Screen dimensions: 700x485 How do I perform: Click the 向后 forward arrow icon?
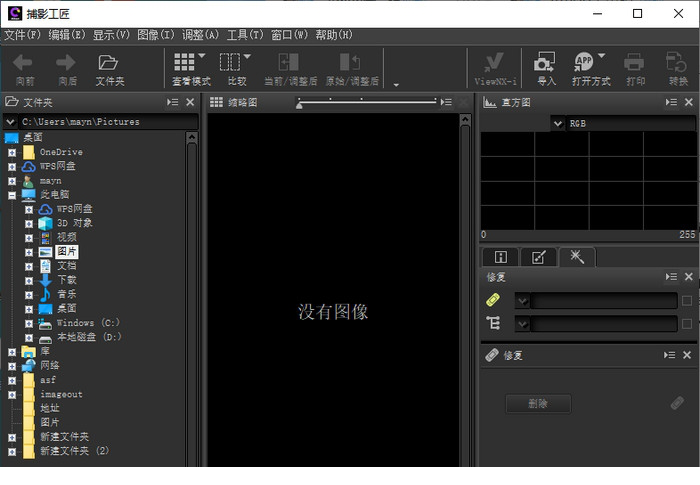[x=67, y=63]
